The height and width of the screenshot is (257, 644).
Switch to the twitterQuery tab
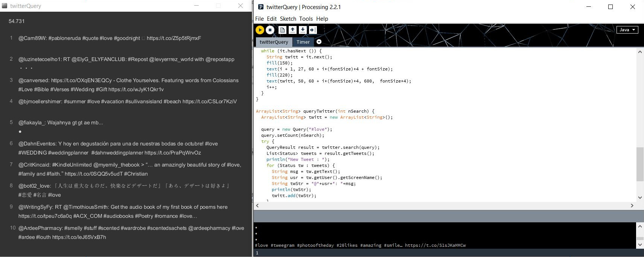tap(274, 42)
